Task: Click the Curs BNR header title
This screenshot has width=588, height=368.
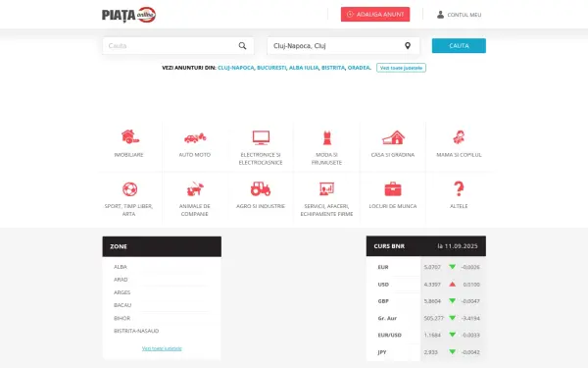Action: pyautogui.click(x=389, y=246)
